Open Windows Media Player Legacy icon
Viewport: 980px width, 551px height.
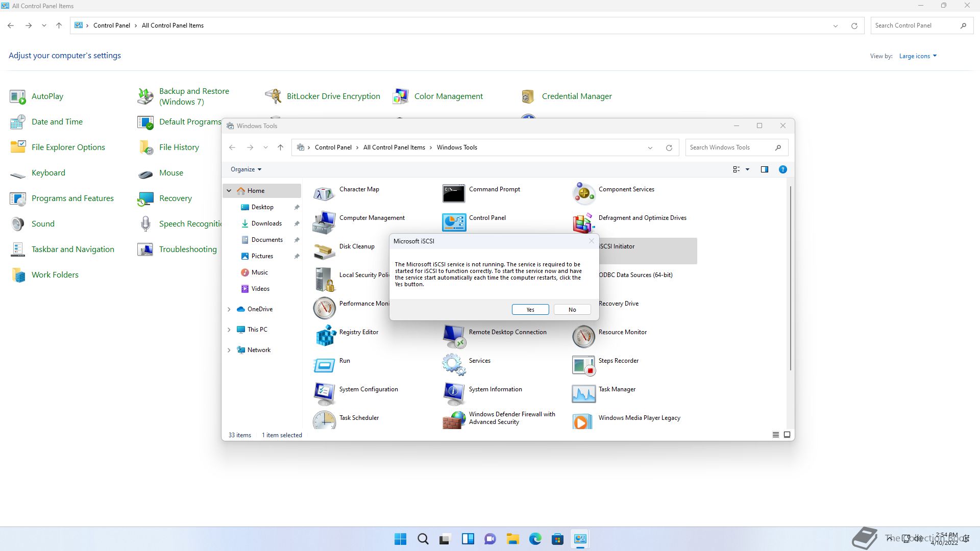[x=583, y=420]
